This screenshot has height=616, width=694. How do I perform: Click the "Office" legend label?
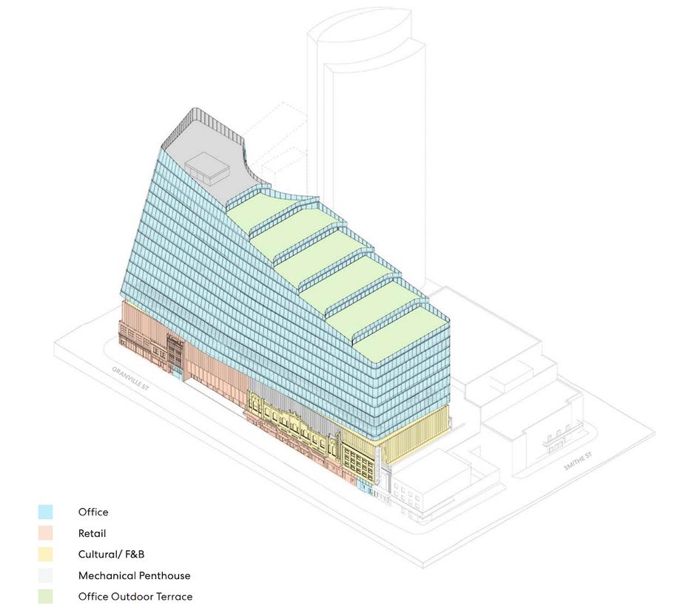click(93, 512)
